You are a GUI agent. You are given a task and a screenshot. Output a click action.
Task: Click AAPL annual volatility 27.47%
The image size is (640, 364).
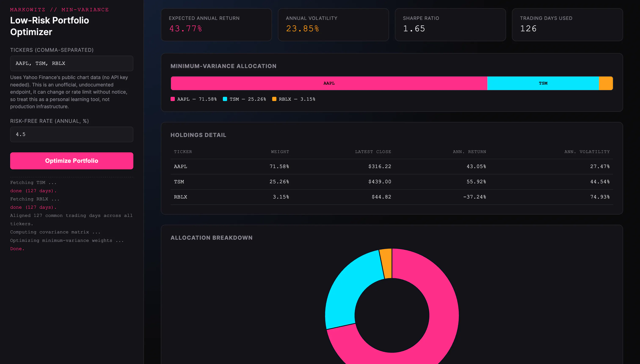pos(600,167)
